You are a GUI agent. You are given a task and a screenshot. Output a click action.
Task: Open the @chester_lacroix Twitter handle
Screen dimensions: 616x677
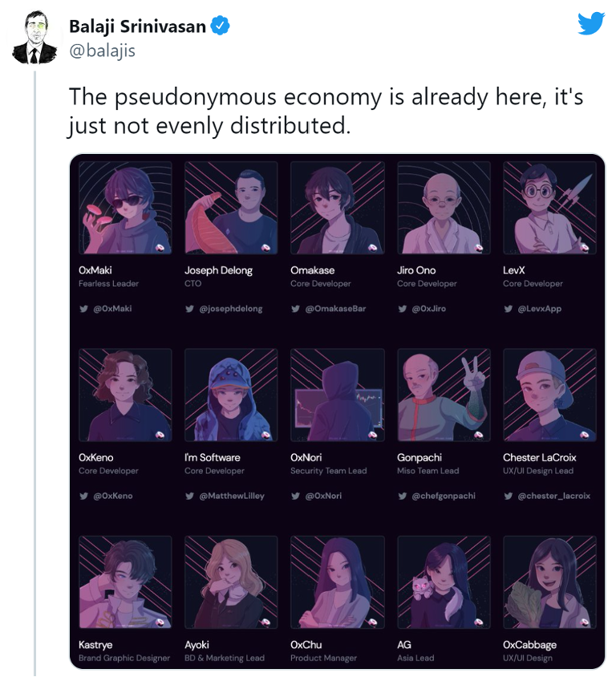pyautogui.click(x=554, y=496)
